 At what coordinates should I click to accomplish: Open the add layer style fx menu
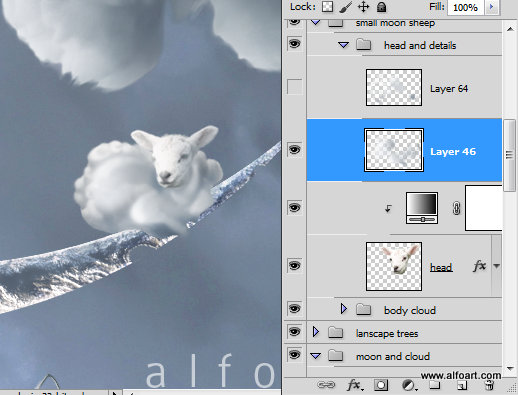[355, 386]
